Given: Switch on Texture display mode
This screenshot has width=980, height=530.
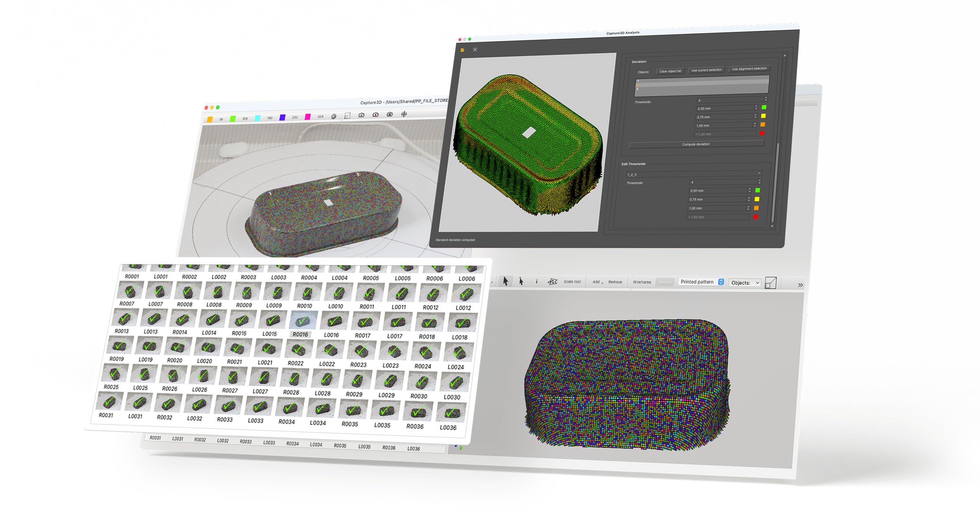Looking at the screenshot, I should [664, 282].
